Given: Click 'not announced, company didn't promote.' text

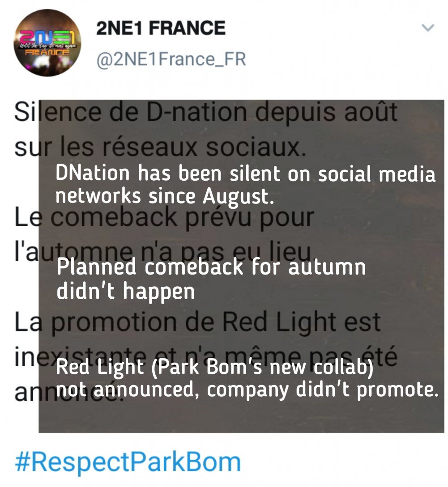Looking at the screenshot, I should pyautogui.click(x=247, y=390).
